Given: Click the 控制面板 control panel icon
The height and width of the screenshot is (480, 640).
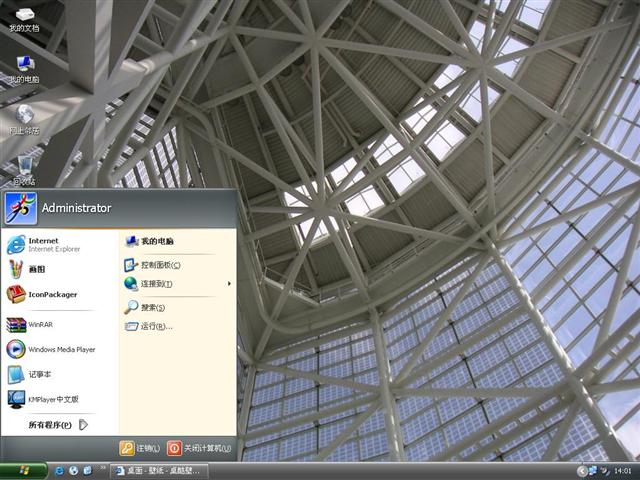Looking at the screenshot, I should click(x=131, y=265).
